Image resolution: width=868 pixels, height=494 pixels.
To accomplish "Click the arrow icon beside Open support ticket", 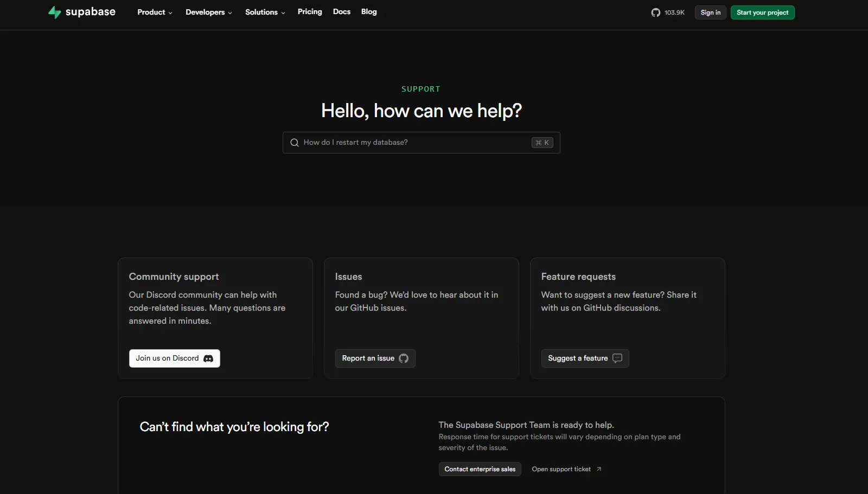I will 599,469.
